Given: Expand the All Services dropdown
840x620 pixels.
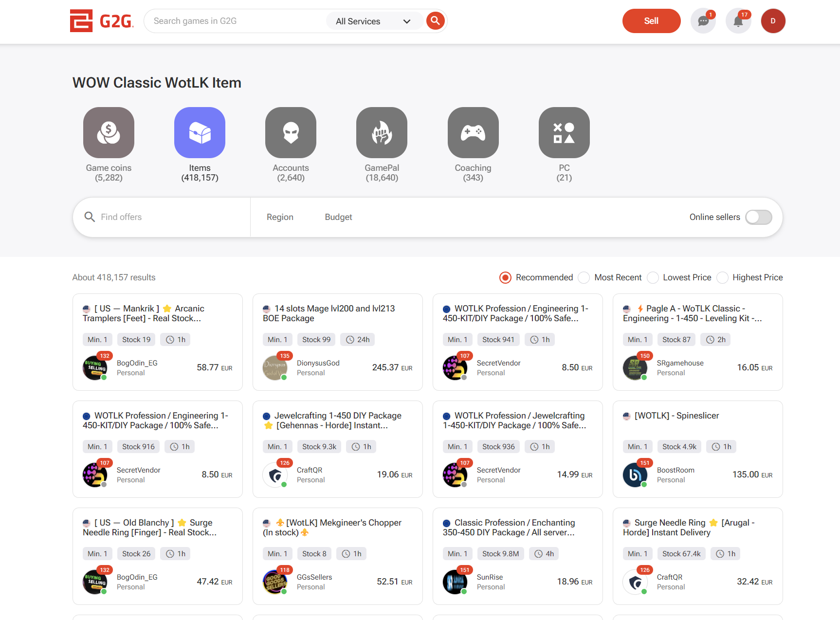Looking at the screenshot, I should coord(374,21).
